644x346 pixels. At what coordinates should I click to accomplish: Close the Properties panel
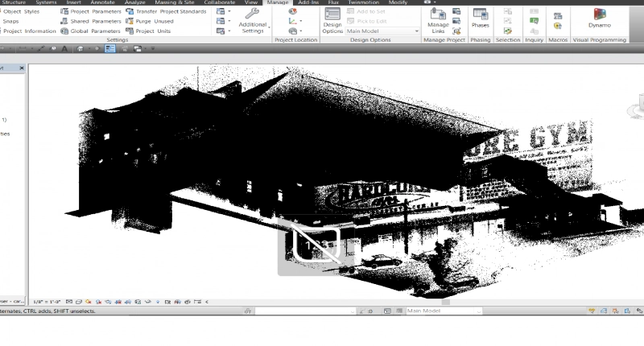click(x=22, y=68)
